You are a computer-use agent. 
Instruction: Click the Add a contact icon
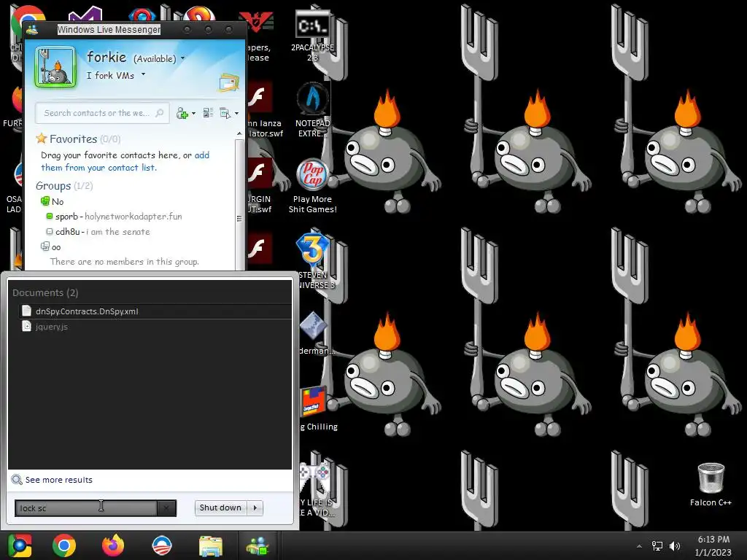click(x=182, y=113)
